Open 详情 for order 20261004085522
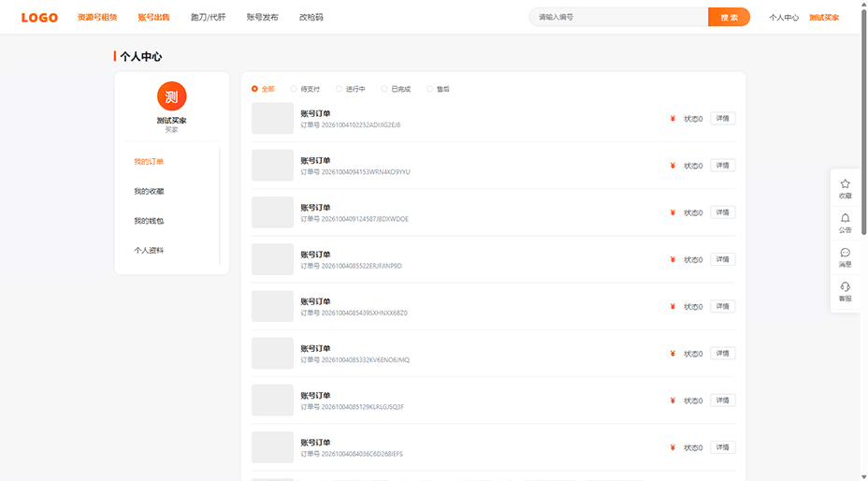Viewport: 868px width, 481px height. 723,259
